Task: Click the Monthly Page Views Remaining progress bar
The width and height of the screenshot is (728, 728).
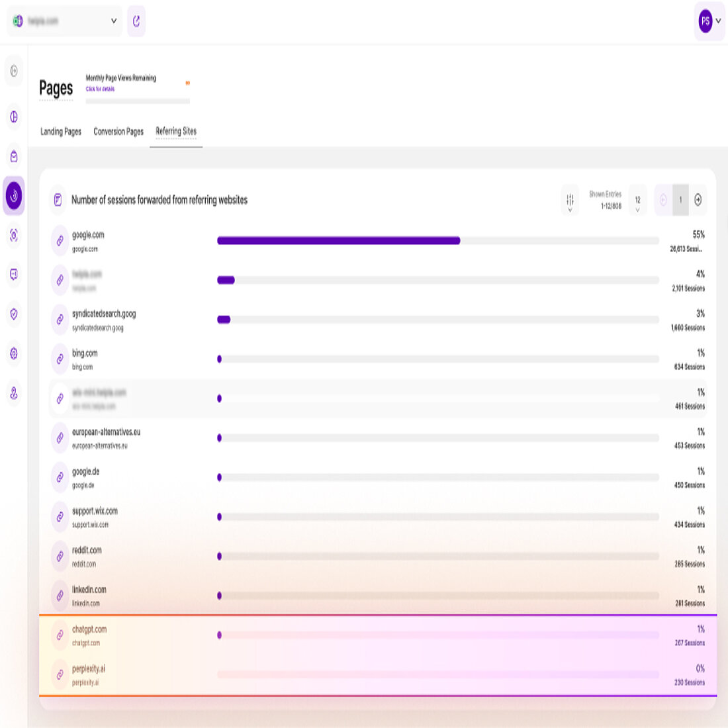Action: (138, 101)
